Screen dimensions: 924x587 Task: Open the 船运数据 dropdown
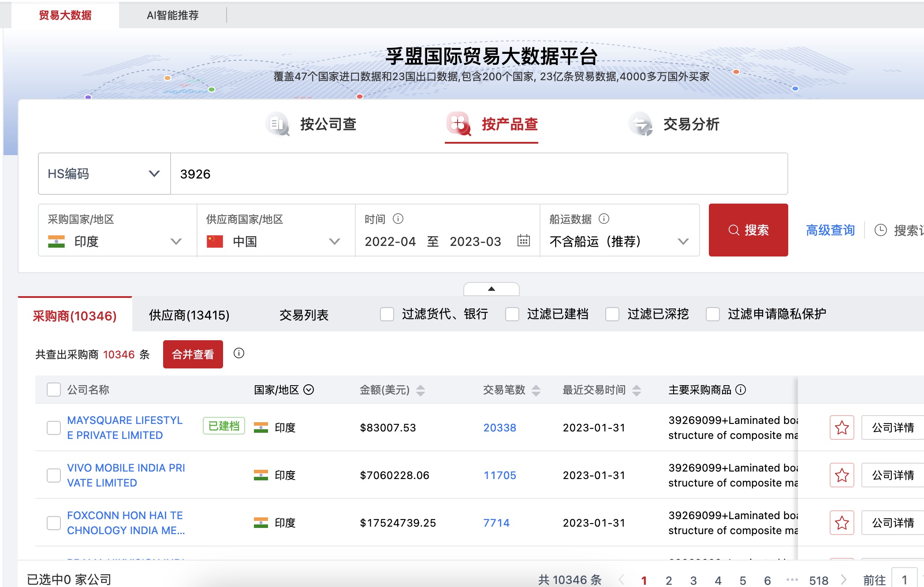pyautogui.click(x=683, y=241)
